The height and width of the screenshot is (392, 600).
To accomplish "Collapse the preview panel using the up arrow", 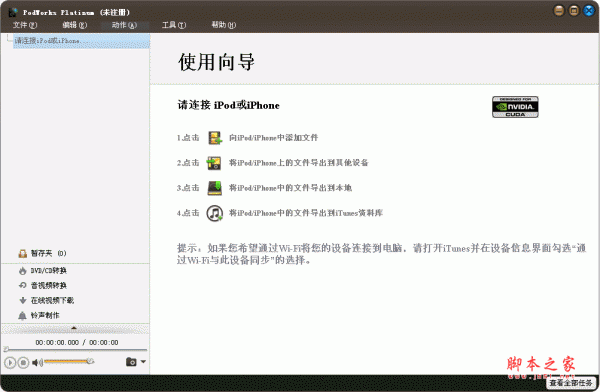I will pos(74,328).
